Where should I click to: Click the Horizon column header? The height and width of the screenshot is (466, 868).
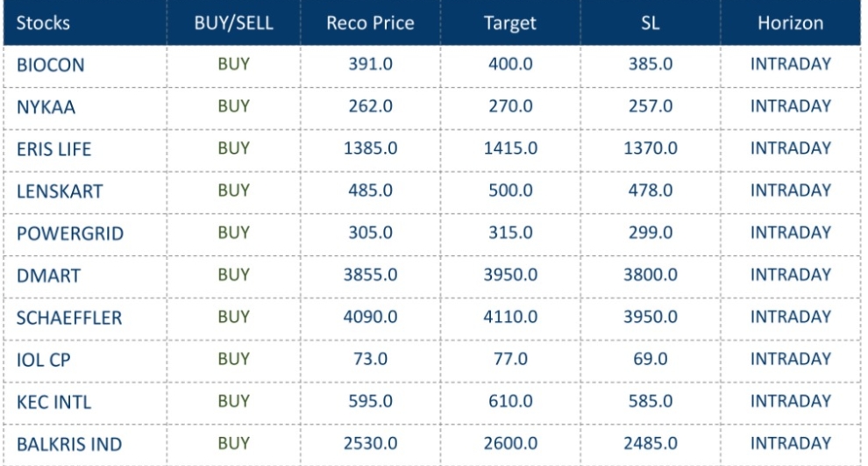[790, 24]
